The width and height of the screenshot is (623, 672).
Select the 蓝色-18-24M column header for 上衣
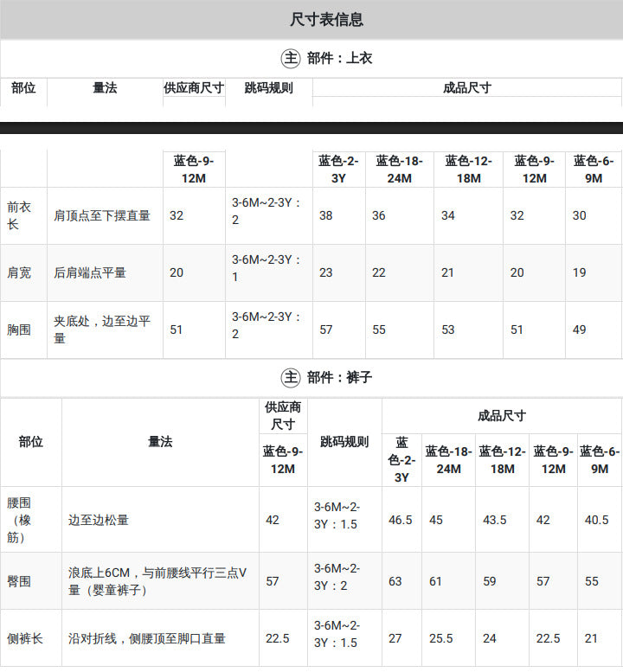(x=400, y=170)
